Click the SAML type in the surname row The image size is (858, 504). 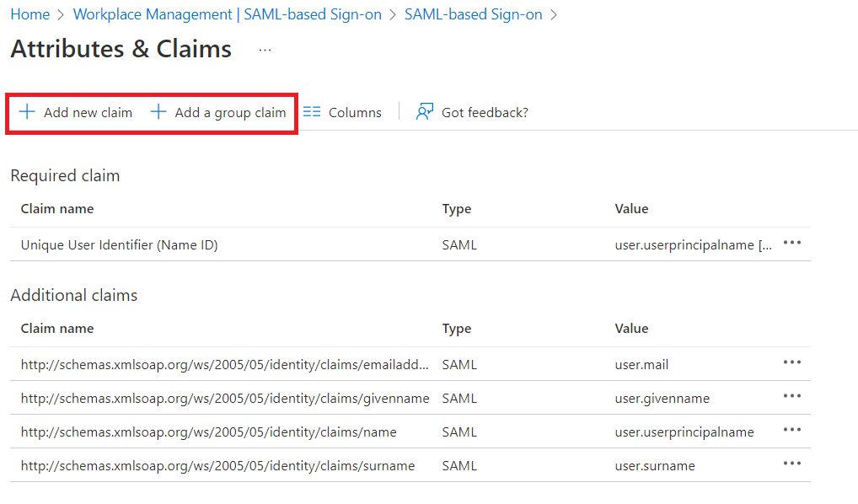tap(459, 466)
